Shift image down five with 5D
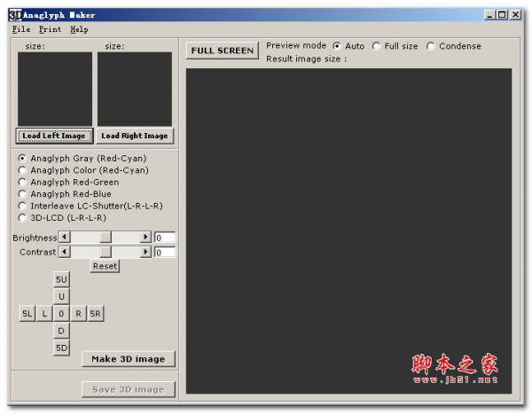Image resolution: width=532 pixels, height=414 pixels. (x=61, y=348)
